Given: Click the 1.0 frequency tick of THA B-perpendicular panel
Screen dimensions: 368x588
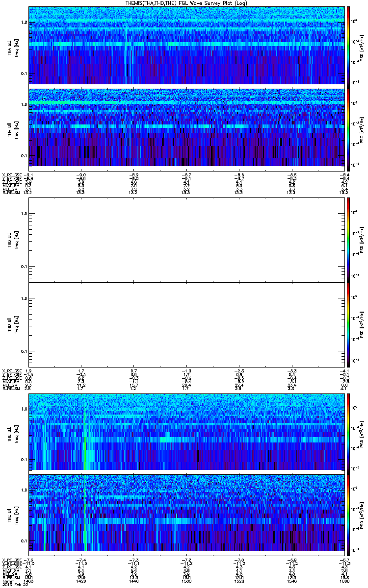Looking at the screenshot, I should point(24,23).
